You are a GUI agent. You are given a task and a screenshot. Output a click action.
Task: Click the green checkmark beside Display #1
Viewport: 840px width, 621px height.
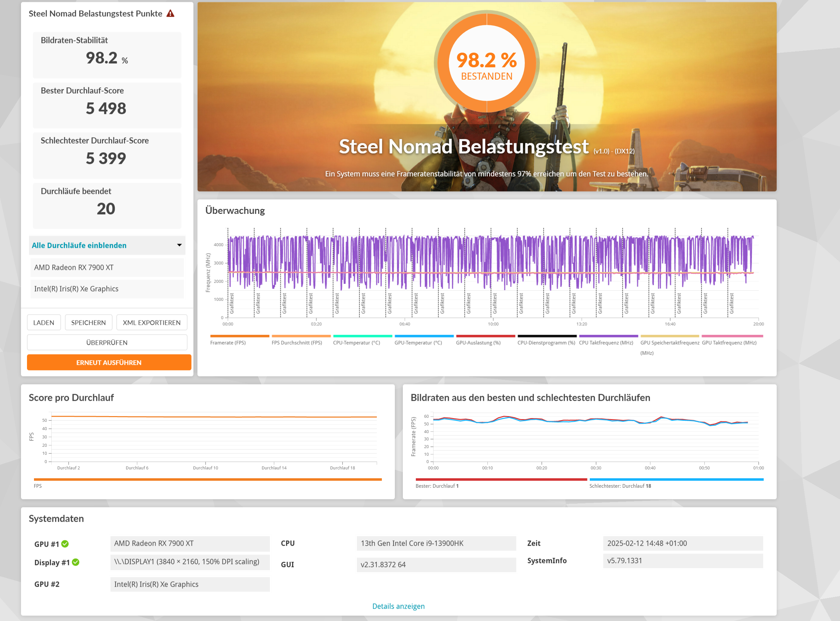coord(76,562)
